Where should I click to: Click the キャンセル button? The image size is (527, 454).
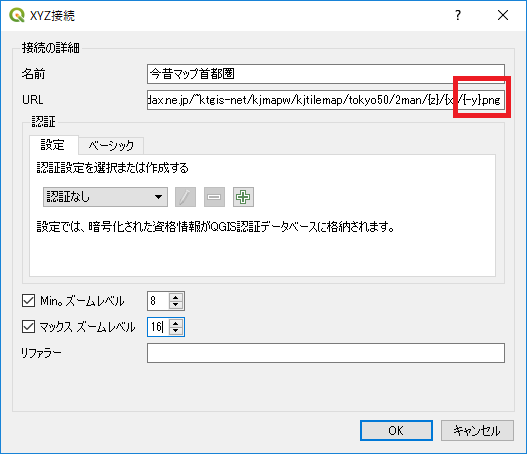coord(477,430)
